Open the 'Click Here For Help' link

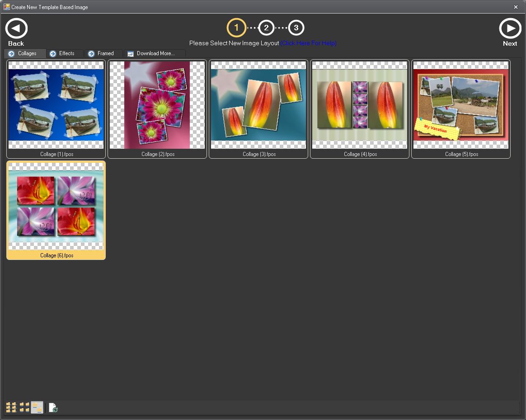308,43
